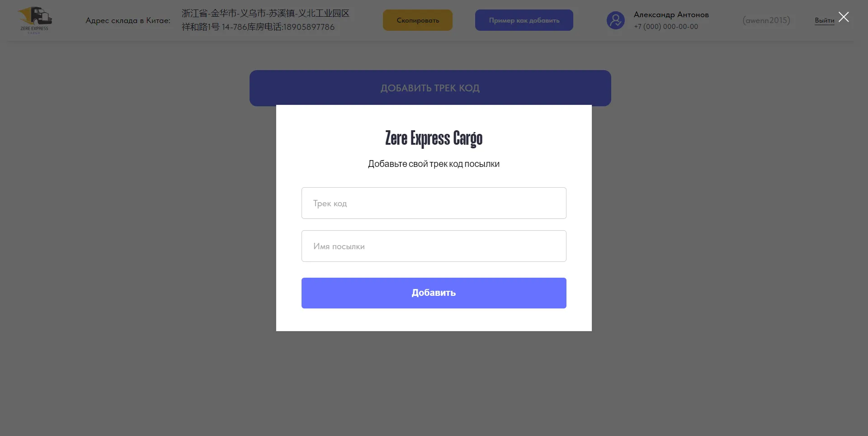This screenshot has height=436, width=868.
Task: Submit with the Добавить button
Action: (434, 293)
